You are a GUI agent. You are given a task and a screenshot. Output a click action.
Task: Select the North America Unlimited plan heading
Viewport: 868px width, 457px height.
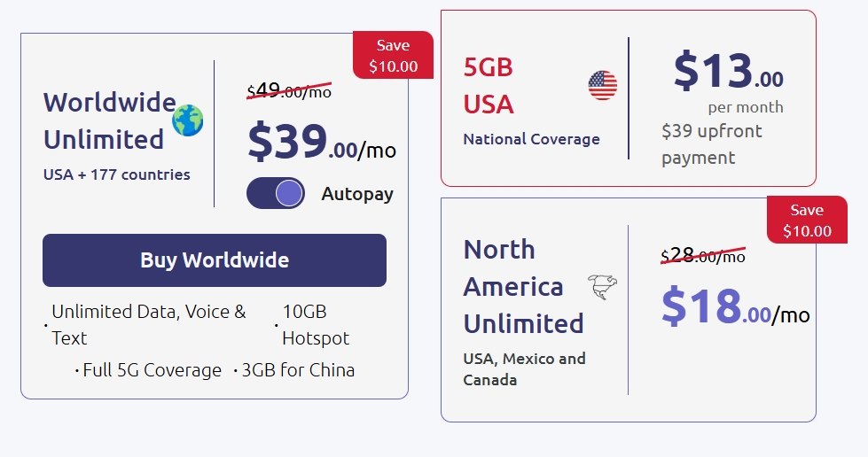(523, 286)
